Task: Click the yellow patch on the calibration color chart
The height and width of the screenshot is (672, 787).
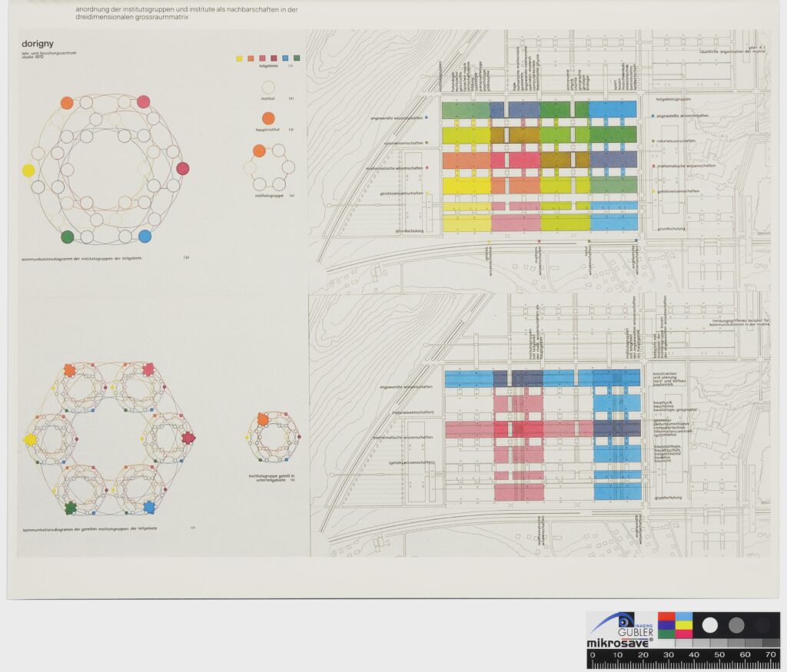Action: tap(683, 625)
